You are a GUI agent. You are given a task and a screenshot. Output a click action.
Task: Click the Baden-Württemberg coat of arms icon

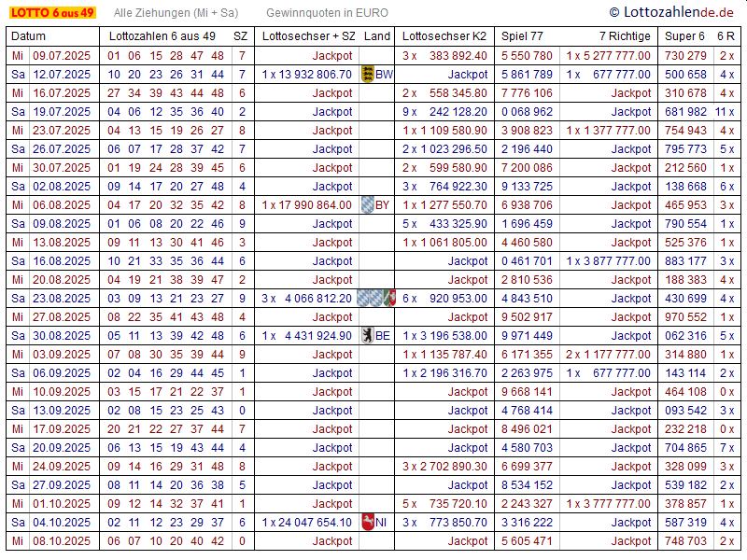pyautogui.click(x=367, y=75)
